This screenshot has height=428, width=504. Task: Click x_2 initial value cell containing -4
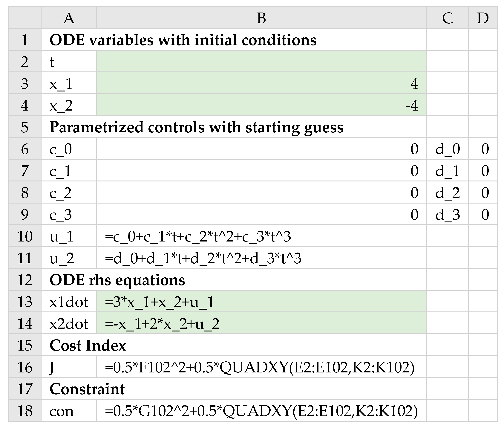[x=261, y=105]
